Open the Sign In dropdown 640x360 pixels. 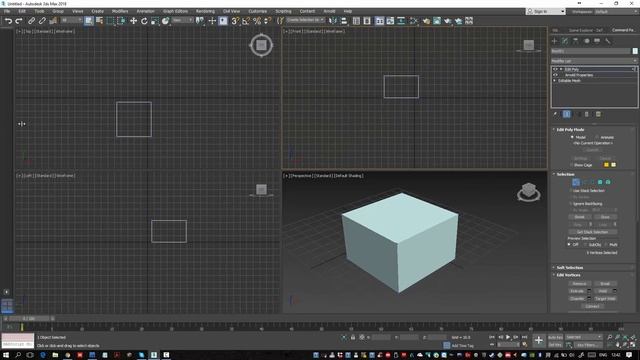coord(546,11)
